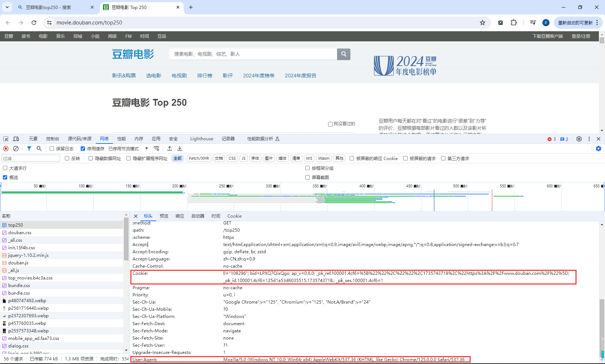
Task: Click the Douban search magnifier button
Action: [344, 54]
